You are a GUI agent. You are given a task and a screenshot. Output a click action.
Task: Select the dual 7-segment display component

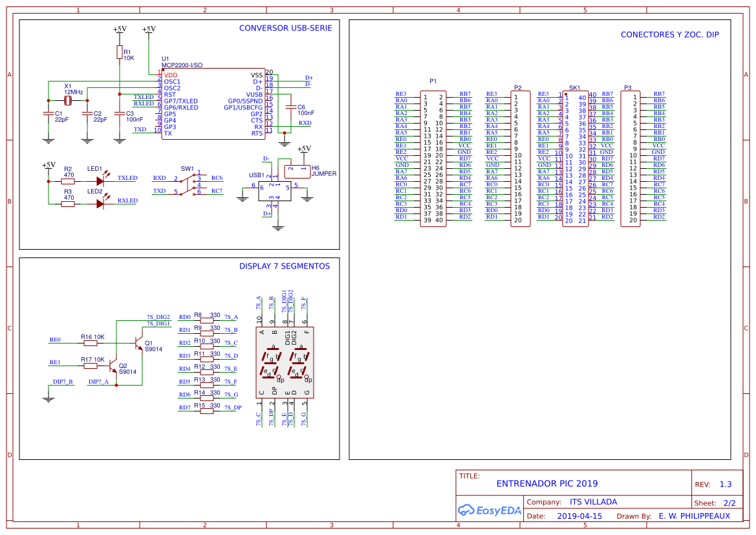click(x=285, y=363)
